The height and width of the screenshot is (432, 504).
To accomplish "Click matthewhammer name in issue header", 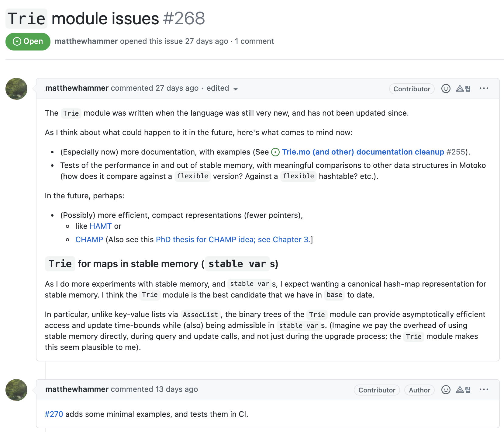I will tap(86, 41).
